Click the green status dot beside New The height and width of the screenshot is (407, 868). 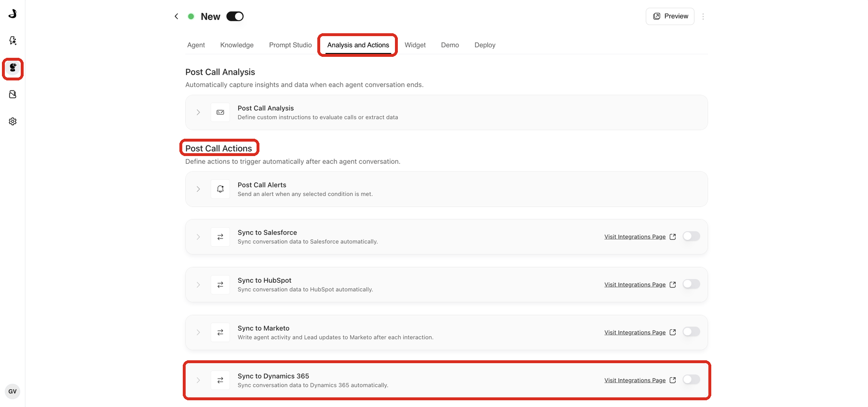pyautogui.click(x=191, y=16)
